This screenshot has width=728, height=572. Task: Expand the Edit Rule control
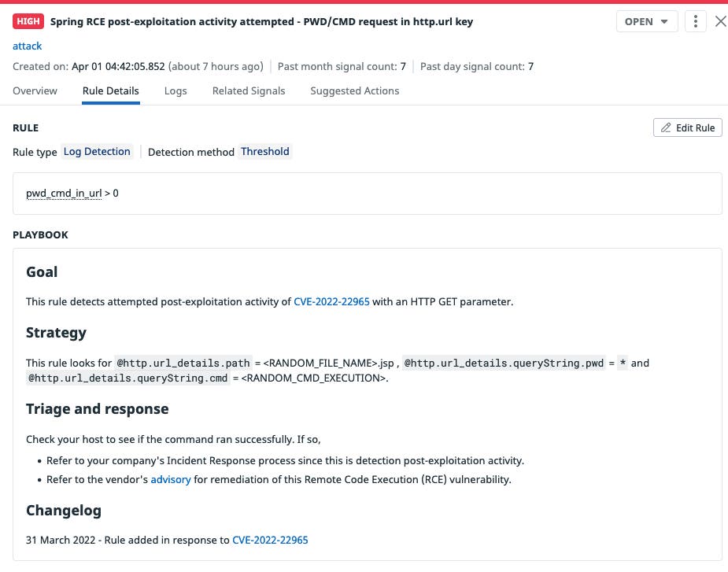click(687, 127)
